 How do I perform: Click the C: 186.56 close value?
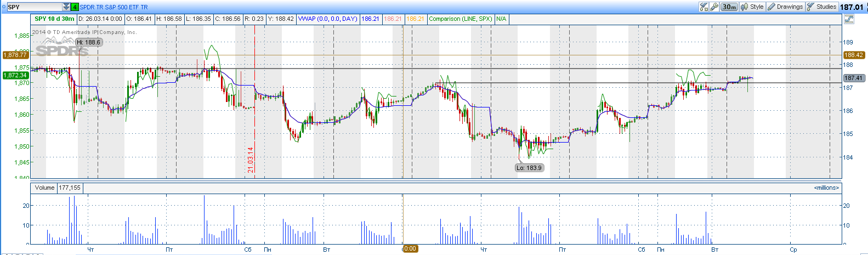coord(228,19)
